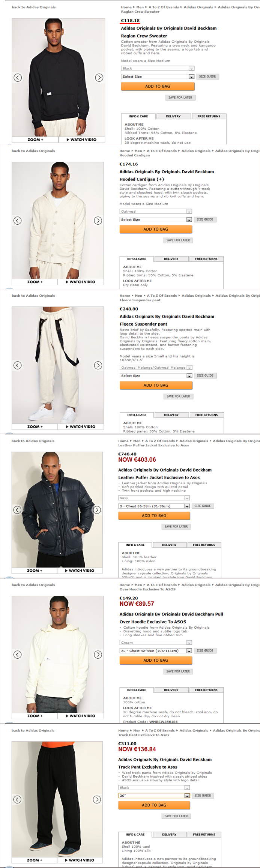Open Select Size dropdown for Raglan Crew Sweater

[158, 77]
